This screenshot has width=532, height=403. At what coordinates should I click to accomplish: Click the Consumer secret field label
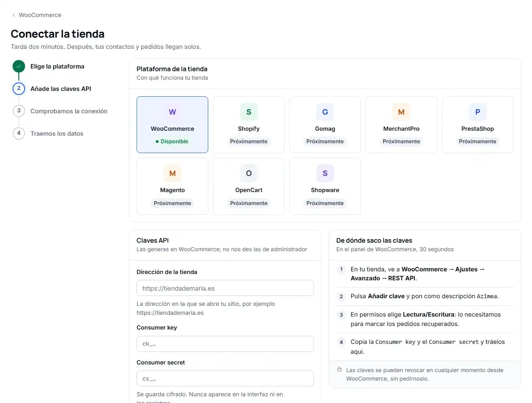[x=161, y=363]
